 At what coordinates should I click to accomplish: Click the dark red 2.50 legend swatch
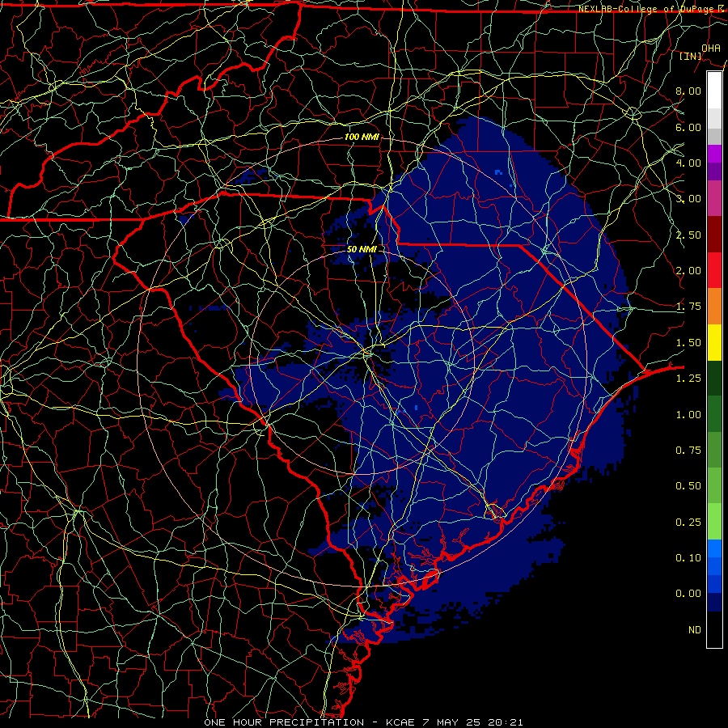click(714, 235)
